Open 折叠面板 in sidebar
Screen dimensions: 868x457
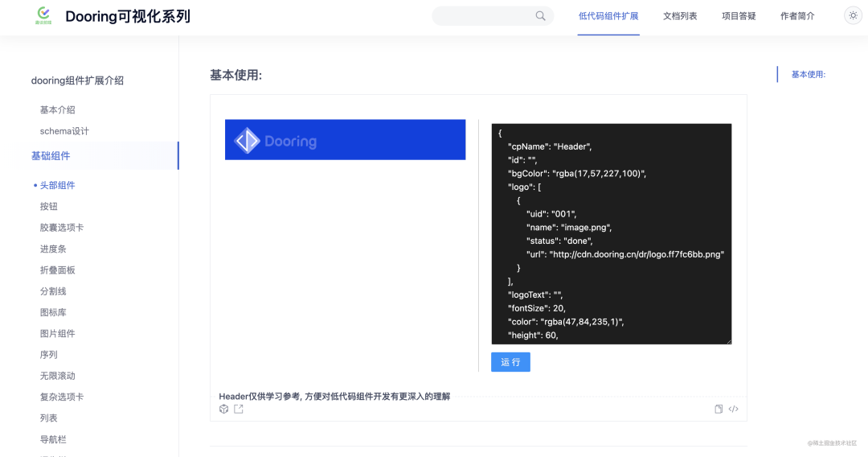click(58, 270)
